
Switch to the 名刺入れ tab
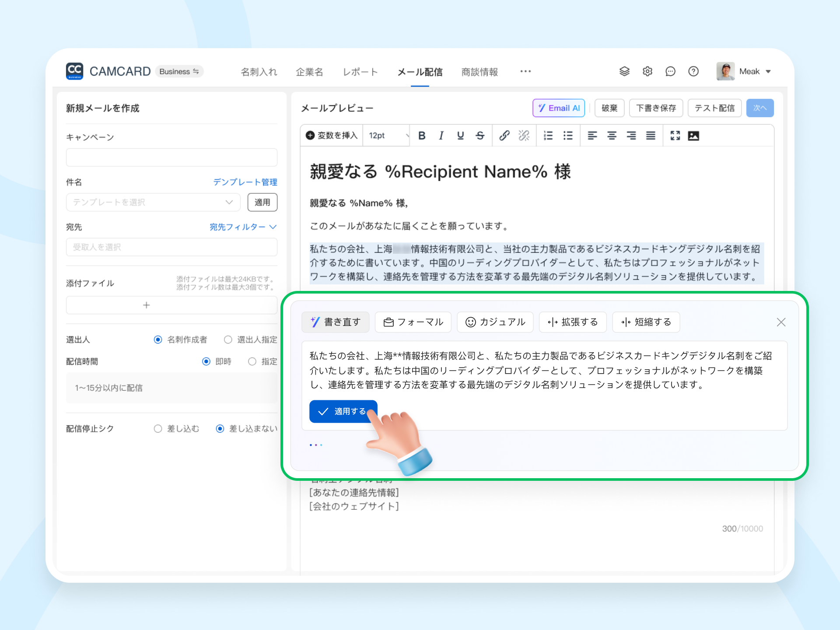pos(259,72)
